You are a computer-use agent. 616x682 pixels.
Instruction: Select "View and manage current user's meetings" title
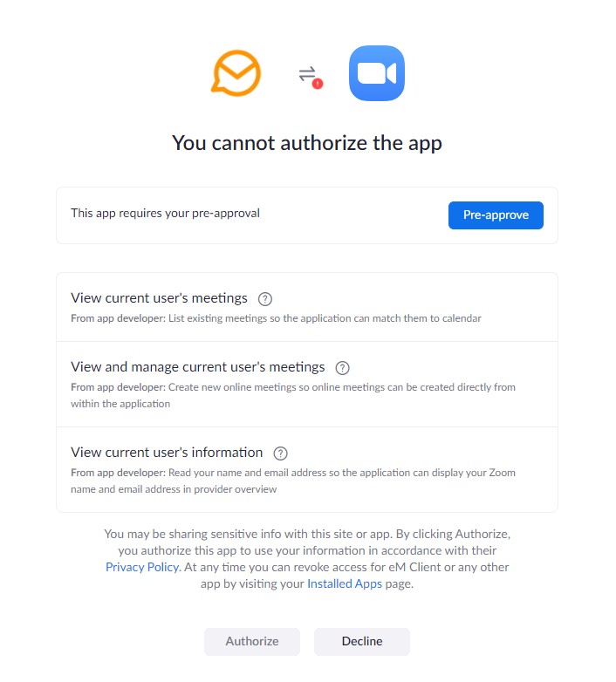click(198, 367)
